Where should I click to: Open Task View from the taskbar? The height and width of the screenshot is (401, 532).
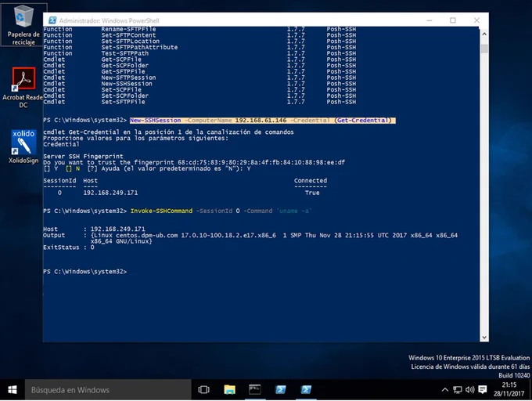(x=203, y=390)
